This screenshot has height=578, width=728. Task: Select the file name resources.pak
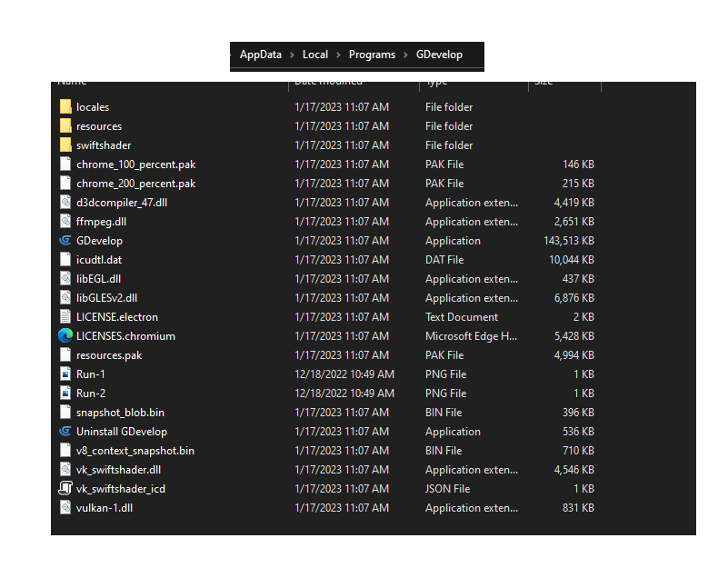[x=109, y=355]
